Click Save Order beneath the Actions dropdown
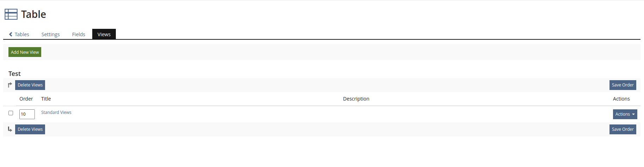644x167 pixels. (623, 129)
